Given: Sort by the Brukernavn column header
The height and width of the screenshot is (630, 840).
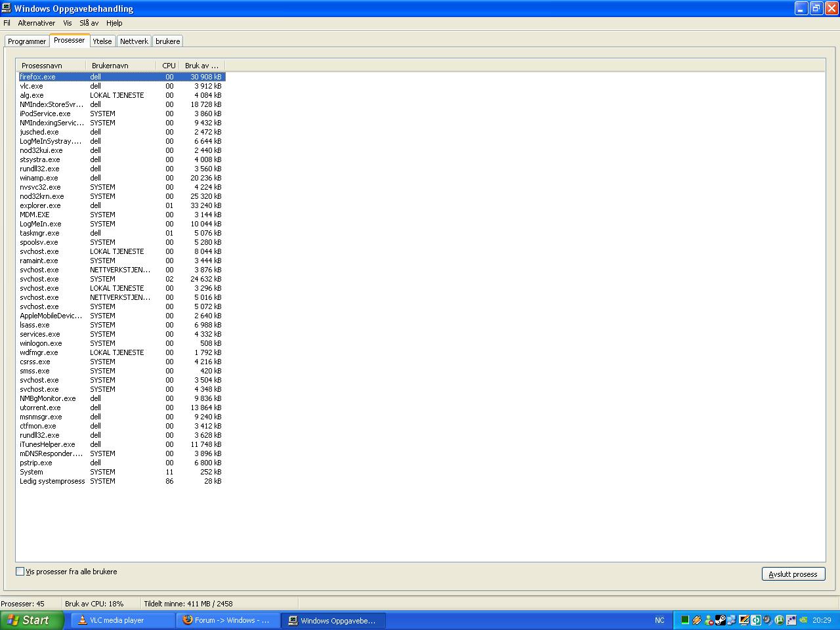Looking at the screenshot, I should click(121, 66).
